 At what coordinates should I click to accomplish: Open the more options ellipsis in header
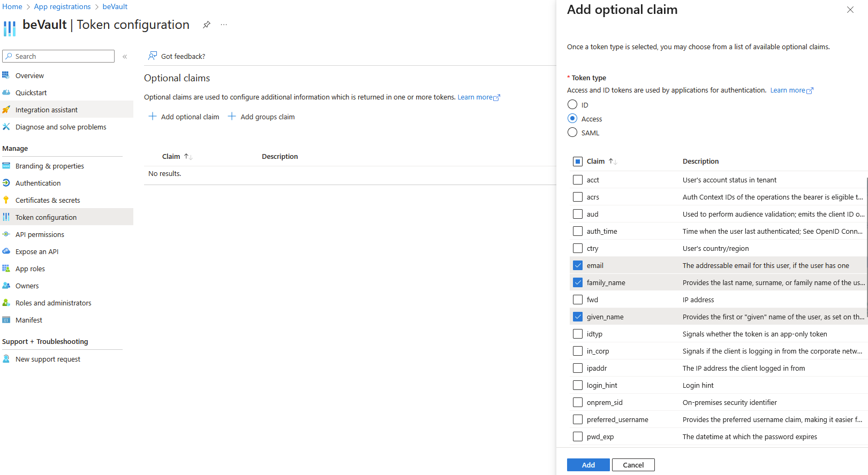[224, 25]
